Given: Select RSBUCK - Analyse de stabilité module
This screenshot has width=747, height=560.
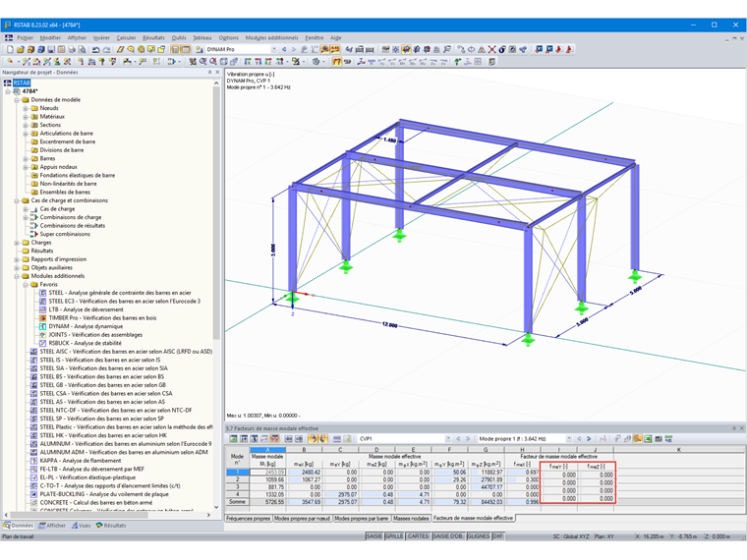Looking at the screenshot, I should tap(85, 343).
